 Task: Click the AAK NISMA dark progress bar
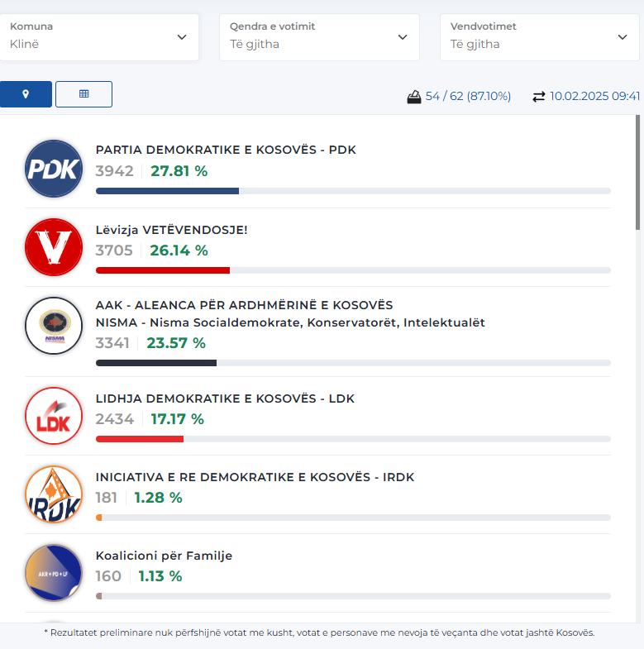pos(156,363)
